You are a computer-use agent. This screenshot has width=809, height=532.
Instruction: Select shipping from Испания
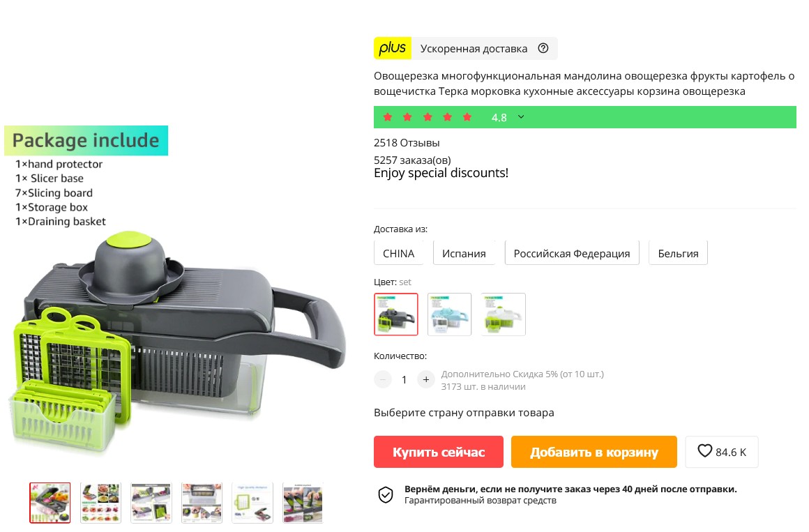[x=464, y=253]
